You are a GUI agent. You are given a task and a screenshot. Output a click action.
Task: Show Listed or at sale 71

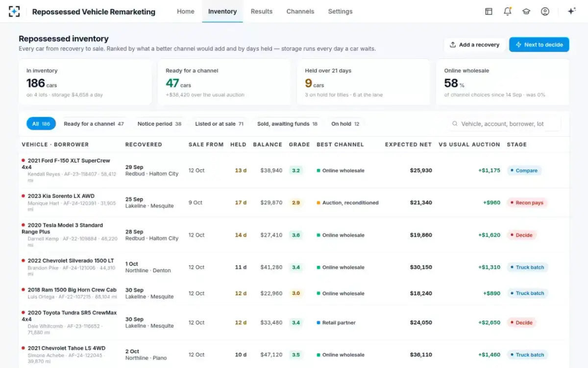[x=220, y=124]
